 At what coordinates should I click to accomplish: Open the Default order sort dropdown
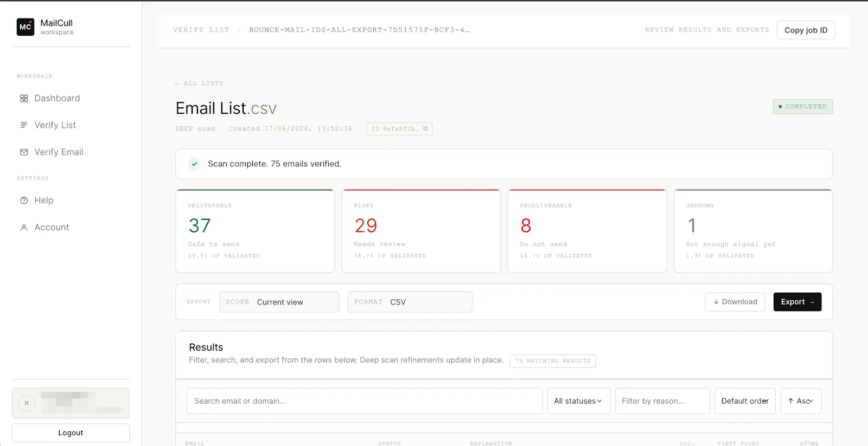(x=745, y=401)
